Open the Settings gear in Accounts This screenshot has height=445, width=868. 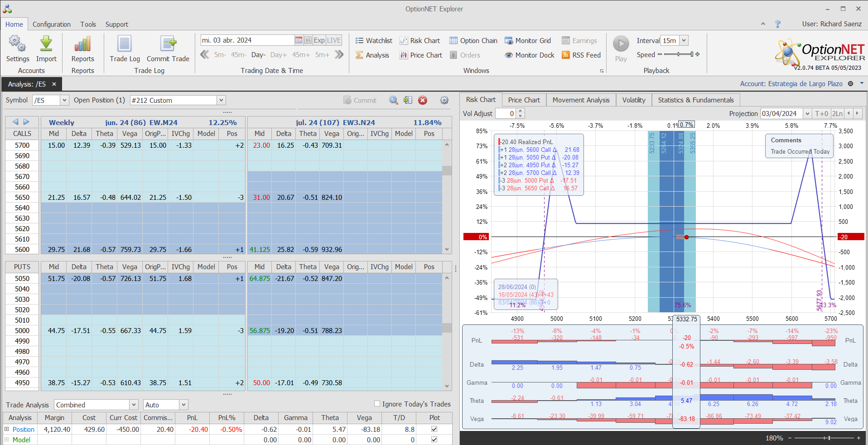tap(17, 44)
